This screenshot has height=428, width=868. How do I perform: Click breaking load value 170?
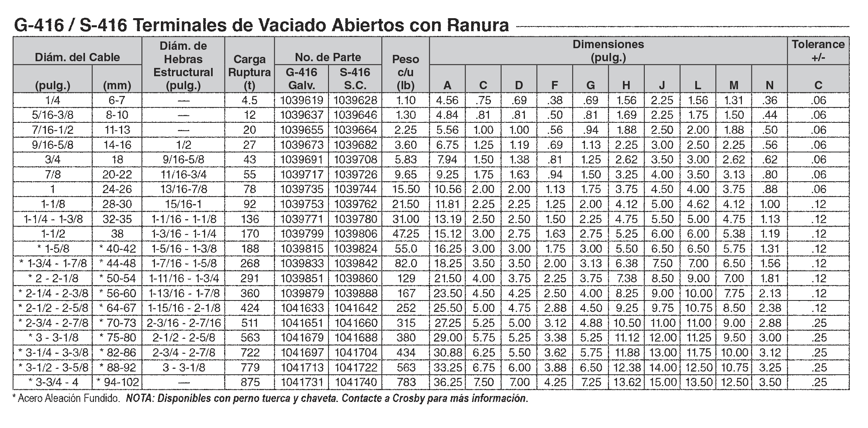[250, 234]
